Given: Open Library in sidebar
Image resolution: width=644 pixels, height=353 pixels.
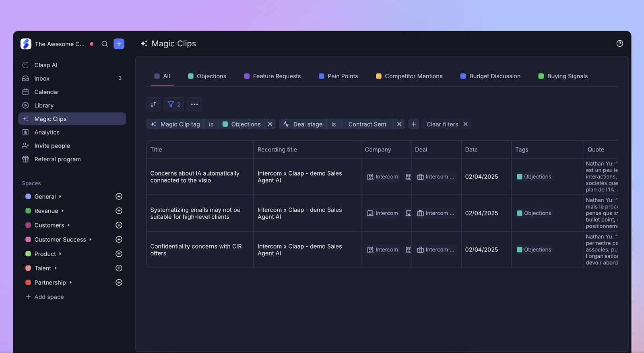Looking at the screenshot, I should pos(72,105).
